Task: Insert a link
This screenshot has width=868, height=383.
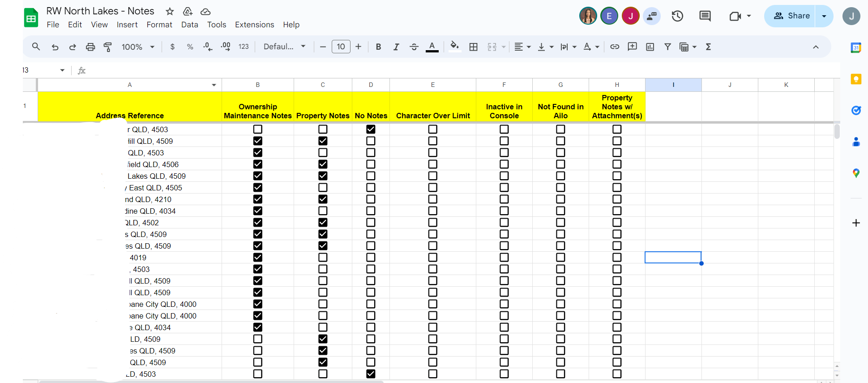Action: point(615,47)
